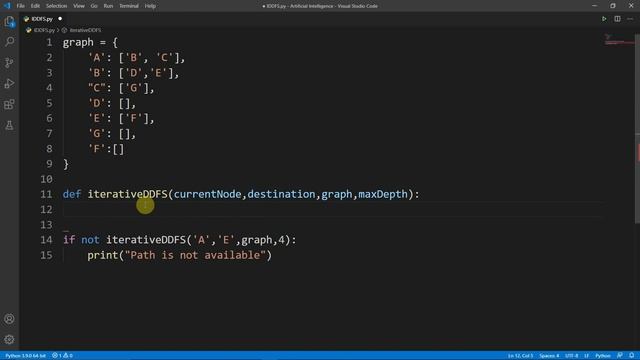
Task: Split the editor to the right
Action: point(617,19)
